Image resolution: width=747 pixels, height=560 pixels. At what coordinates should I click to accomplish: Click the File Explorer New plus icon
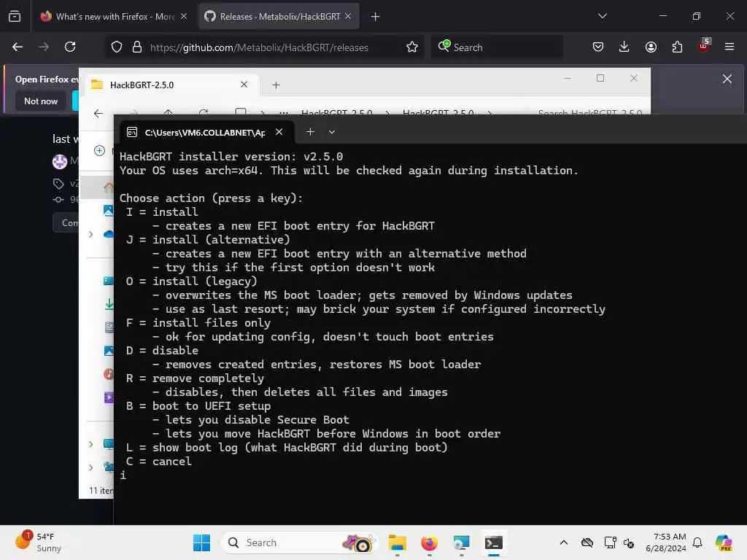click(x=99, y=150)
